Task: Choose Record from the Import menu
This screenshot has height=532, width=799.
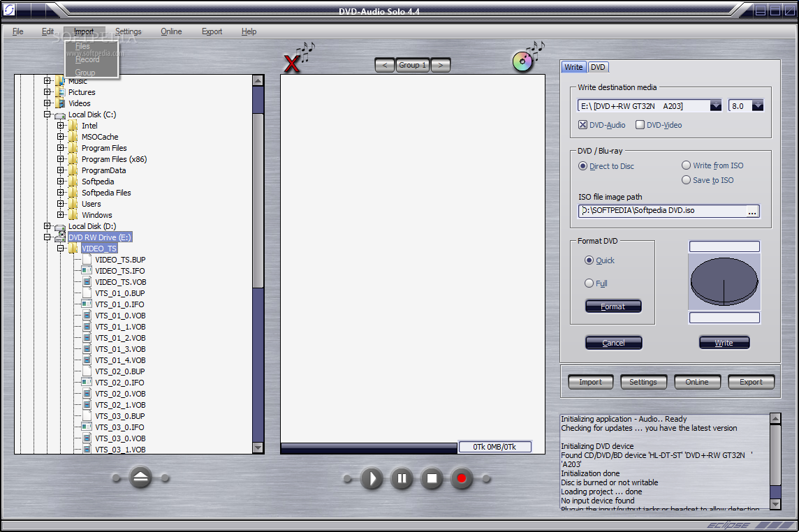Action: pos(87,59)
